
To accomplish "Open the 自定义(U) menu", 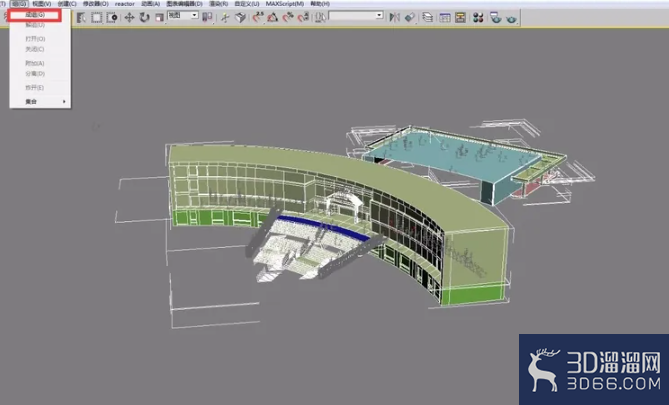I will tap(247, 4).
